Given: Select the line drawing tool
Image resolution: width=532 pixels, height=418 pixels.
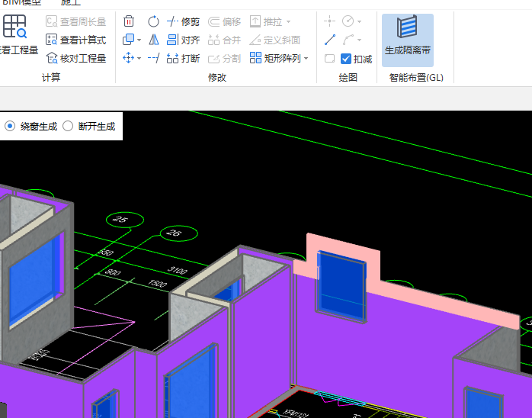Looking at the screenshot, I should (x=330, y=40).
